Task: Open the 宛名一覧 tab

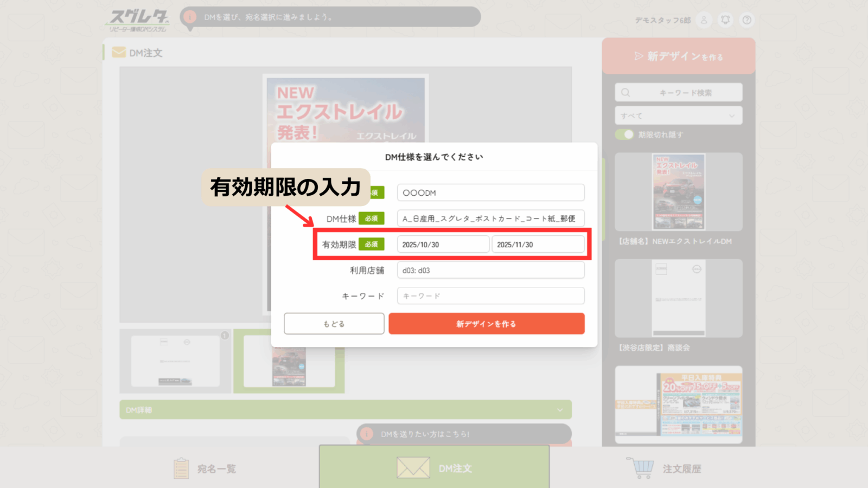Action: click(205, 468)
